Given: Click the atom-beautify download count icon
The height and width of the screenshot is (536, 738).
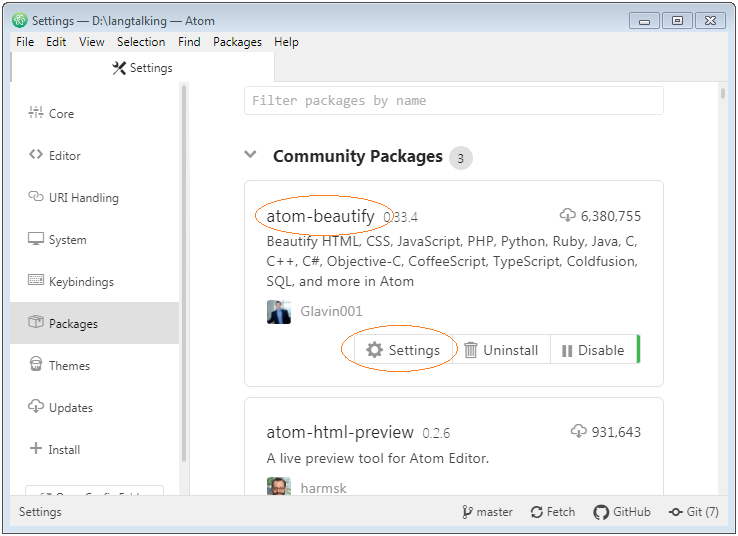Looking at the screenshot, I should pos(568,215).
